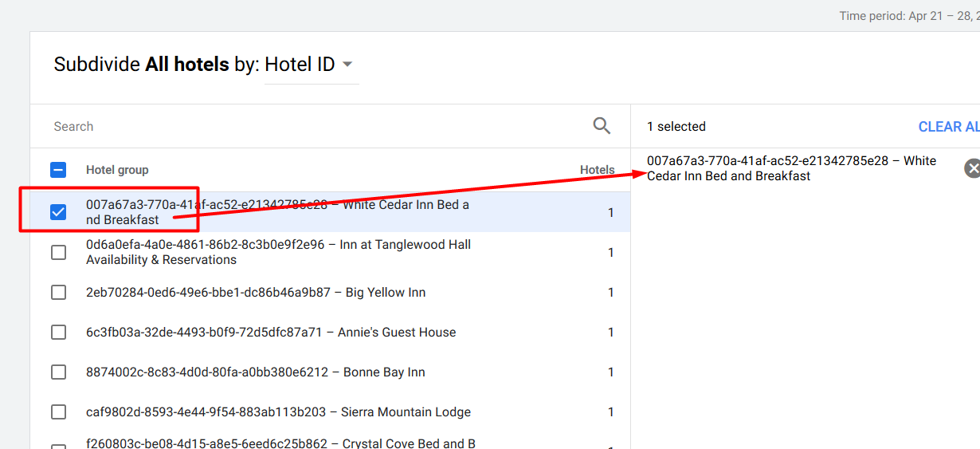980x449 pixels.
Task: Select the Sierra Mountain Lodge row text
Action: point(278,412)
